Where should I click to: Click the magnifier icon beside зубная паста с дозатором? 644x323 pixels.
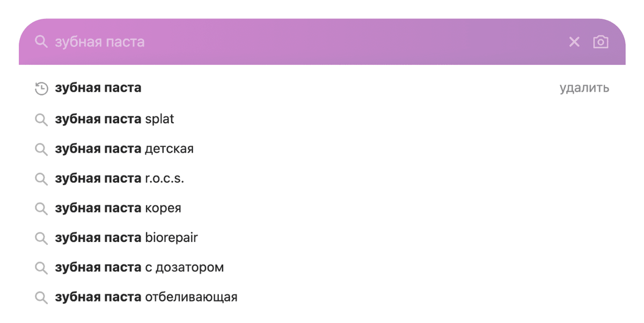click(41, 267)
